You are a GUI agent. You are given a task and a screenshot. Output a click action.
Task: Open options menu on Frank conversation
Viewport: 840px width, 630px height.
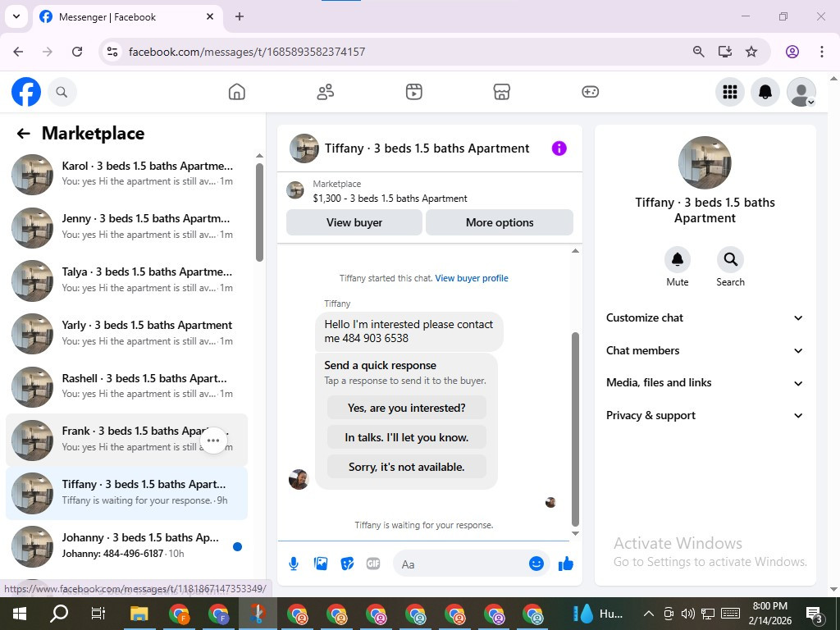click(x=213, y=441)
